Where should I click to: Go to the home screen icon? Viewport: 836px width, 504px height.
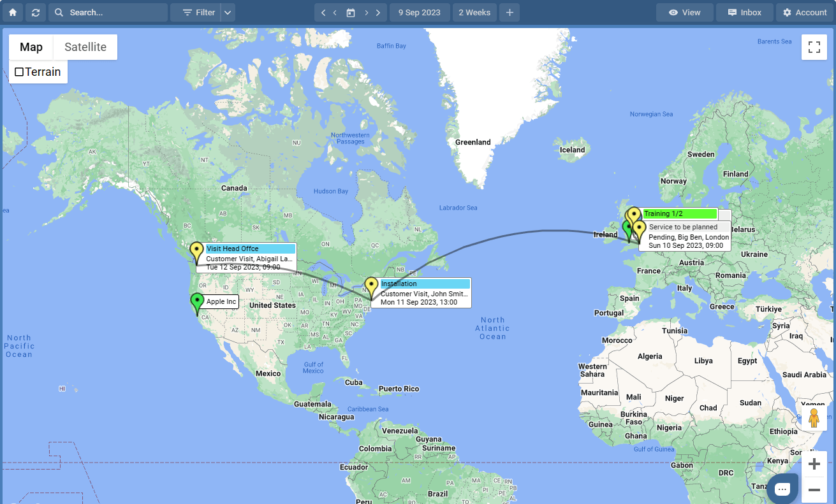(13, 12)
